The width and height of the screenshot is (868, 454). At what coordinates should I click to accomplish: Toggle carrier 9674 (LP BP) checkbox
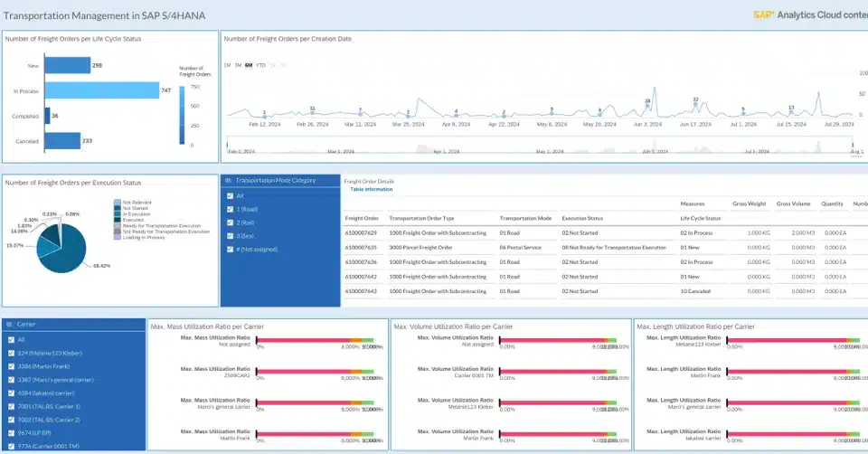tap(11, 433)
